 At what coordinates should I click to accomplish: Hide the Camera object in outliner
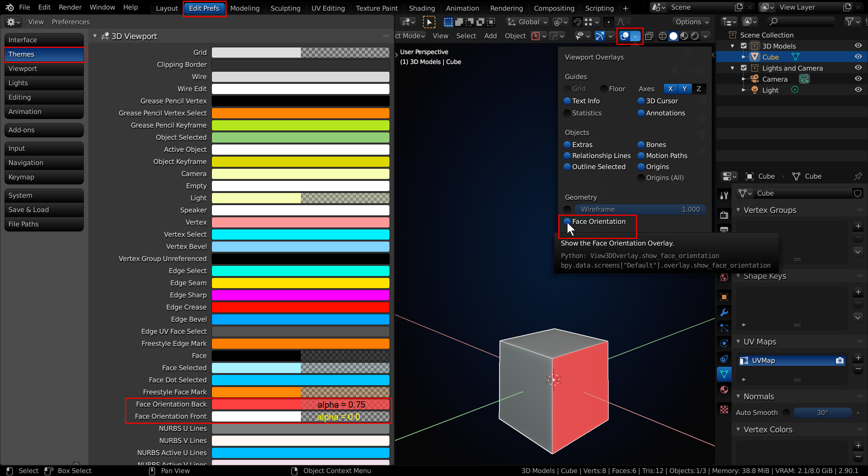(x=858, y=79)
